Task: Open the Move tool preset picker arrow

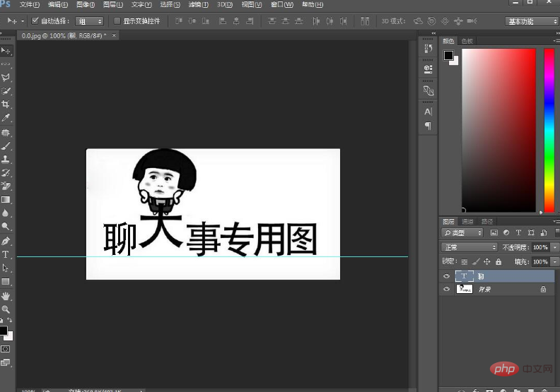Action: (23, 21)
